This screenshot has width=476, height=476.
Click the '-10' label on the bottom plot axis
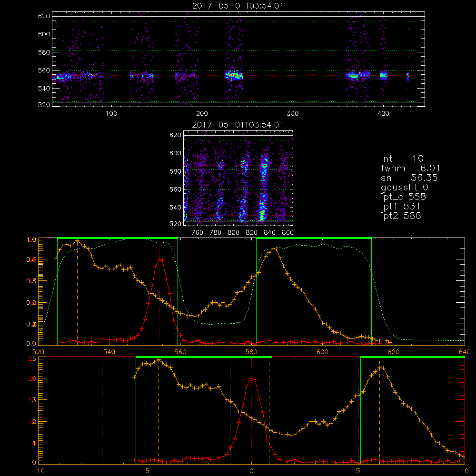coord(38,471)
